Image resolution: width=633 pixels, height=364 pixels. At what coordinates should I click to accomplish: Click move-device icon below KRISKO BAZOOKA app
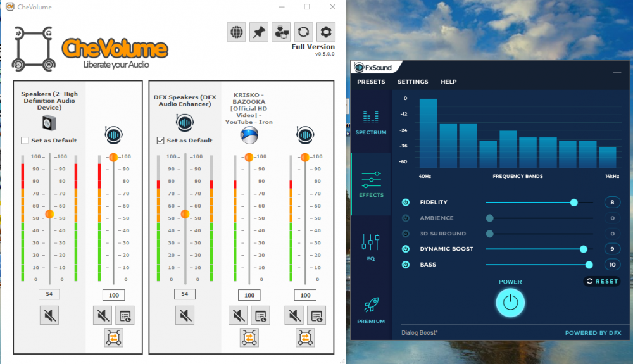(249, 337)
